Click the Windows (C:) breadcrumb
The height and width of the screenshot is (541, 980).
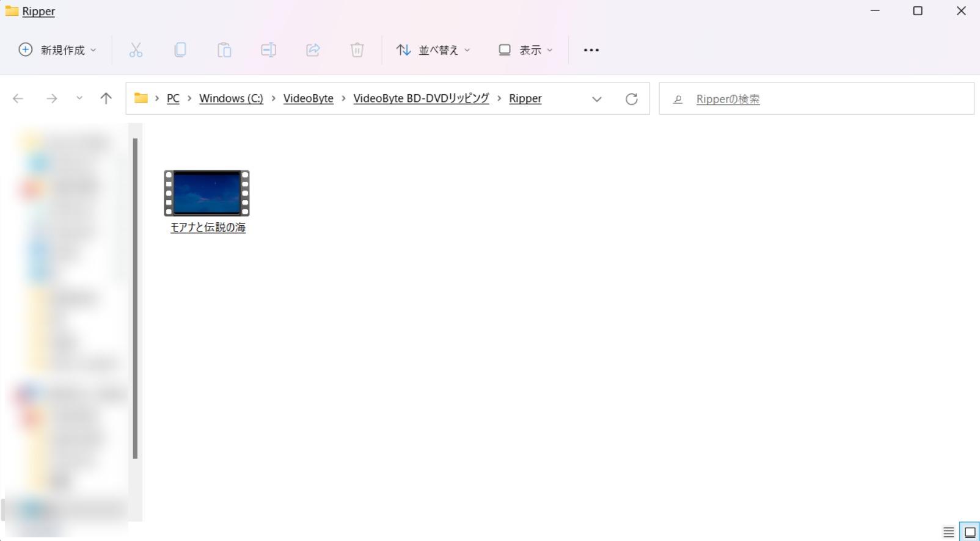(231, 98)
